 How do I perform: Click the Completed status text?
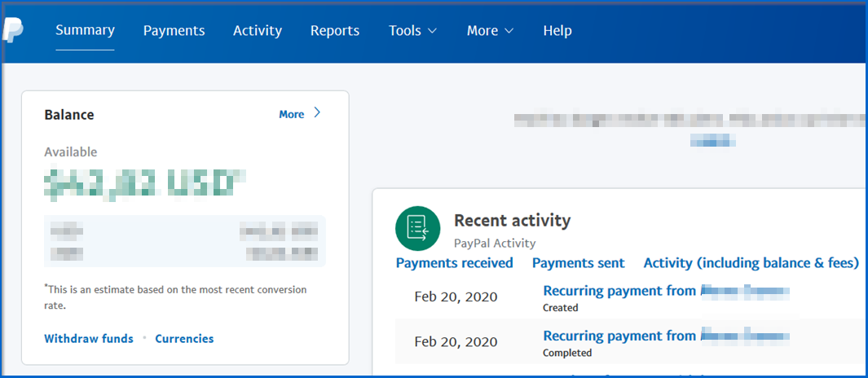tap(567, 353)
